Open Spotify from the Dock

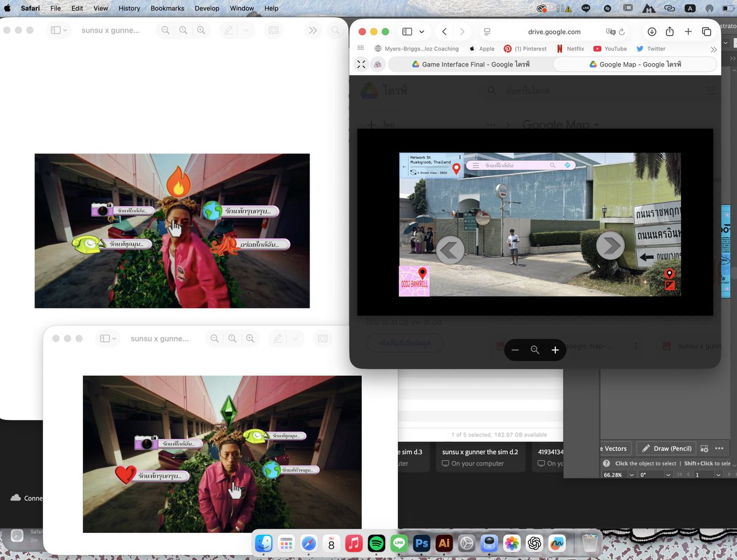click(376, 543)
